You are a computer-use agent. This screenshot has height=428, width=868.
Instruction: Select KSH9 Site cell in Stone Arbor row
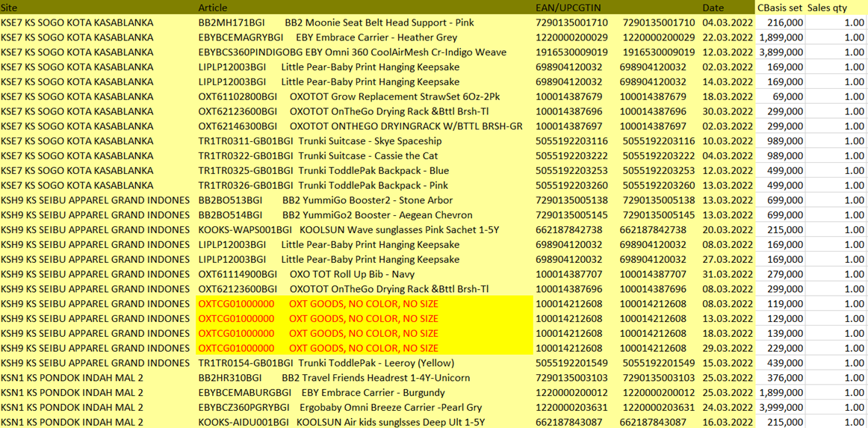[x=95, y=200]
